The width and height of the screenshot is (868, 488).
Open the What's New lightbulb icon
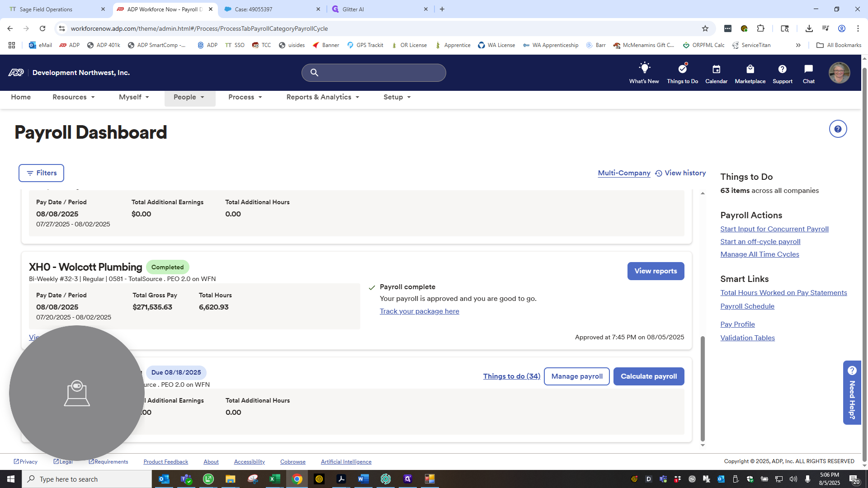click(x=644, y=69)
